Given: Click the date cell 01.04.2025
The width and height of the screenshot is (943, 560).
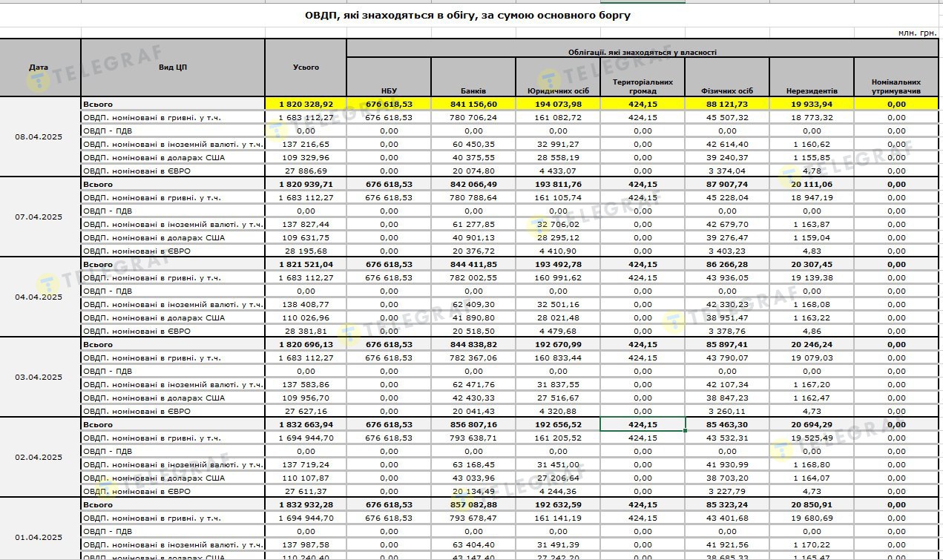Looking at the screenshot, I should pyautogui.click(x=40, y=529).
